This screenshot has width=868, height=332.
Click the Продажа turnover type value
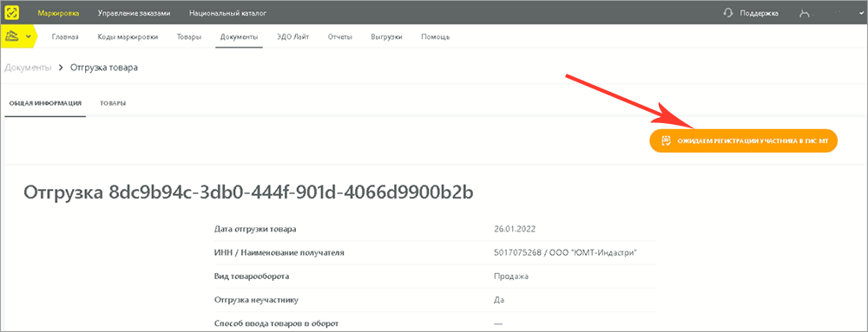[511, 277]
